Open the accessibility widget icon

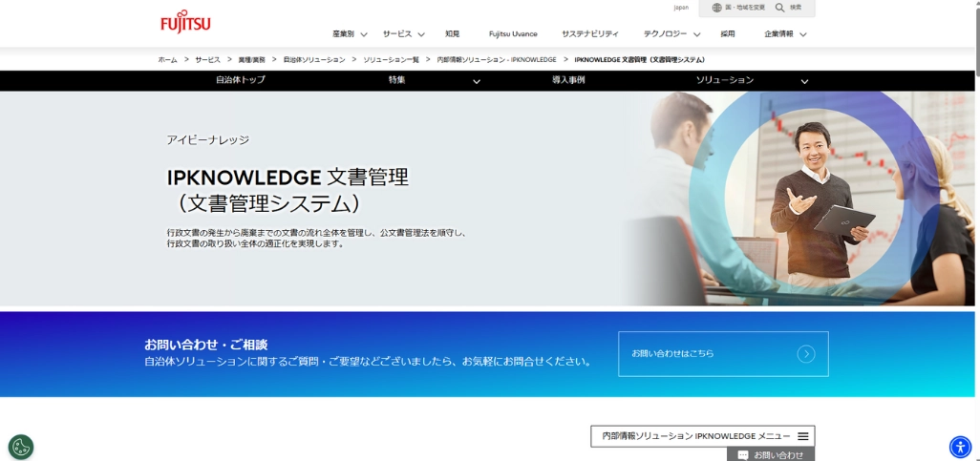point(960,447)
